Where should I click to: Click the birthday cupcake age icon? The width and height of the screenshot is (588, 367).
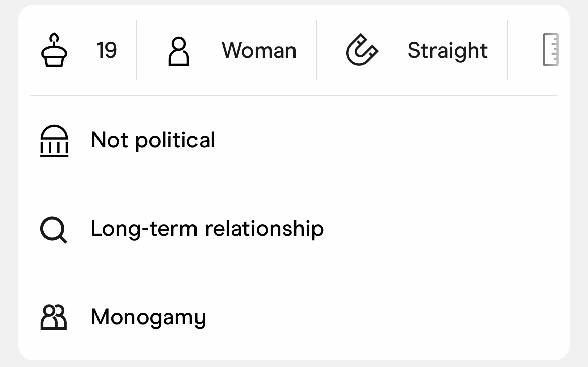tap(54, 50)
